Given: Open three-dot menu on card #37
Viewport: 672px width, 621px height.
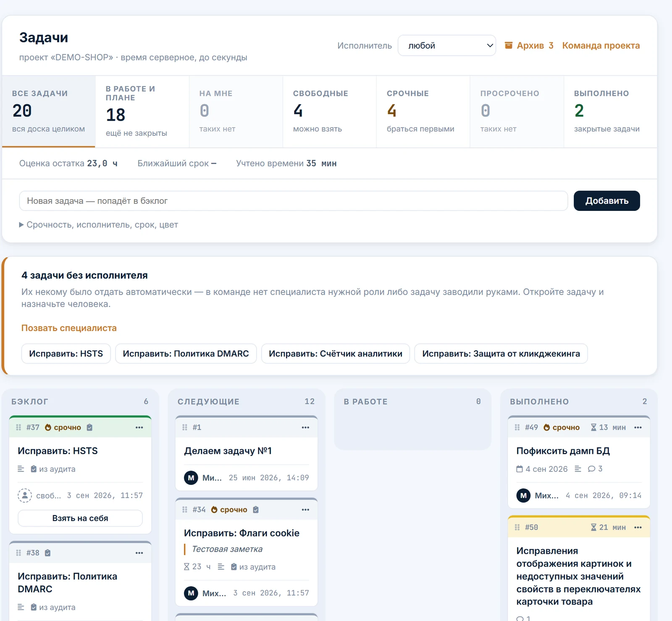Looking at the screenshot, I should pyautogui.click(x=139, y=427).
